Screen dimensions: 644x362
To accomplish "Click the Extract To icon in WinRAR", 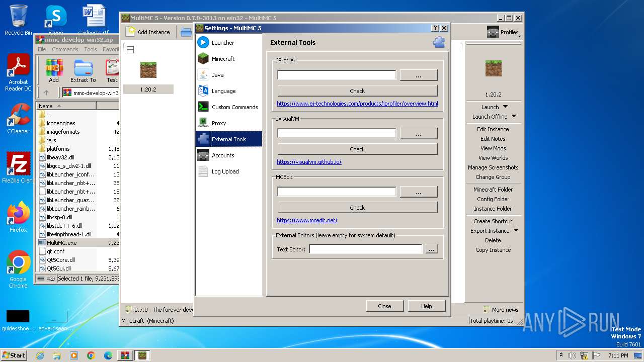I will point(83,71).
